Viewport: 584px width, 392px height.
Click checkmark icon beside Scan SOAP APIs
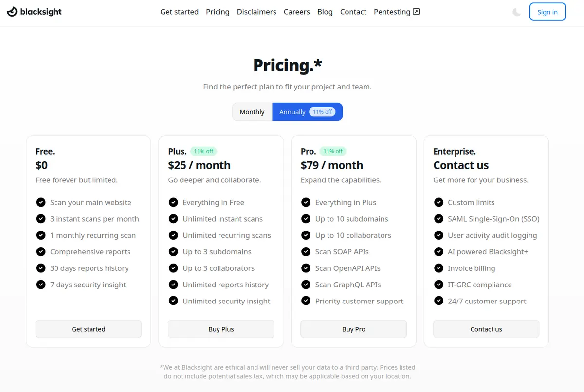(x=306, y=252)
